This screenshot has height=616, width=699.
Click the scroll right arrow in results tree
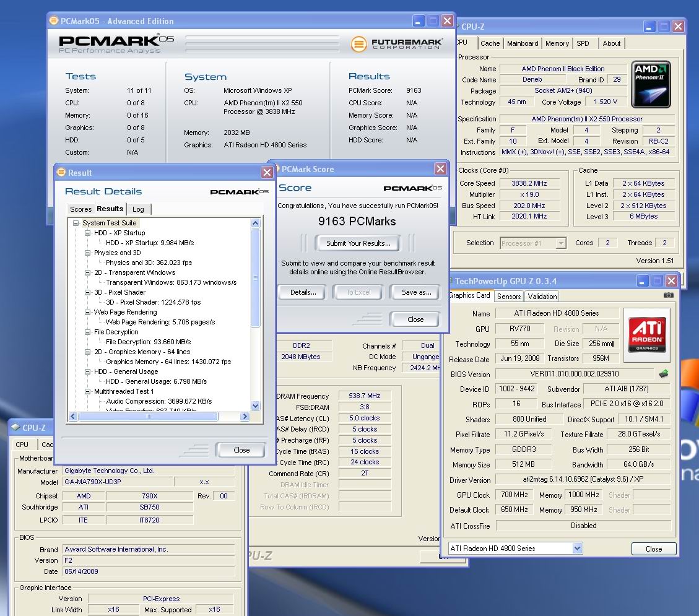245,416
